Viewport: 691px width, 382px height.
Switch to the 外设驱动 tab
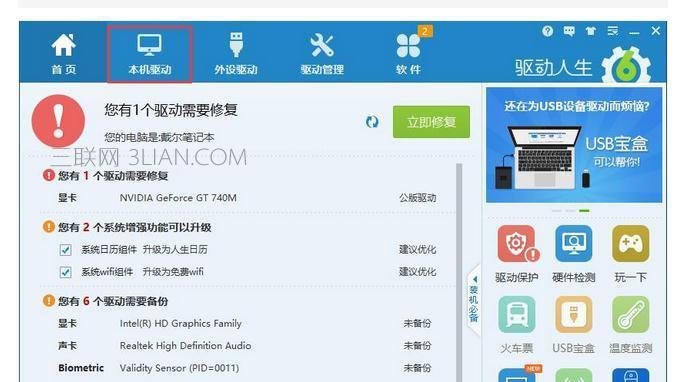pyautogui.click(x=236, y=54)
